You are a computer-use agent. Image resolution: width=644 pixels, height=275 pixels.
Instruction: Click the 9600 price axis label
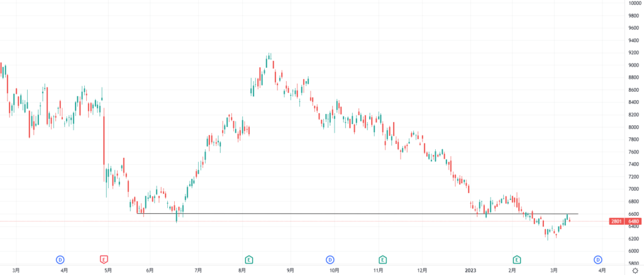(634, 28)
